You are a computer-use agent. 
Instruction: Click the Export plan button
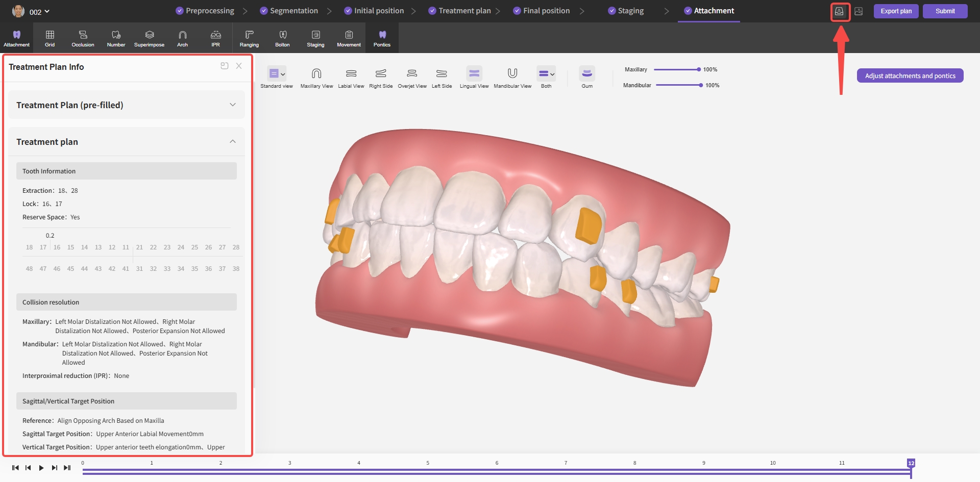pos(896,11)
